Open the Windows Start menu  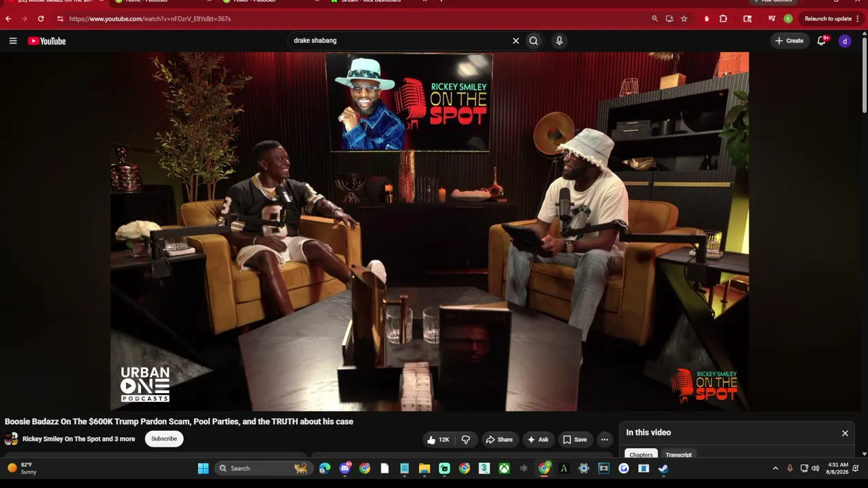point(203,468)
